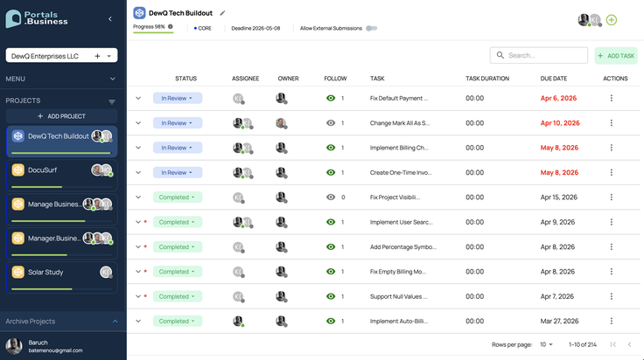Click the task Search field
Viewport: 644px width, 360px height.
pos(538,55)
